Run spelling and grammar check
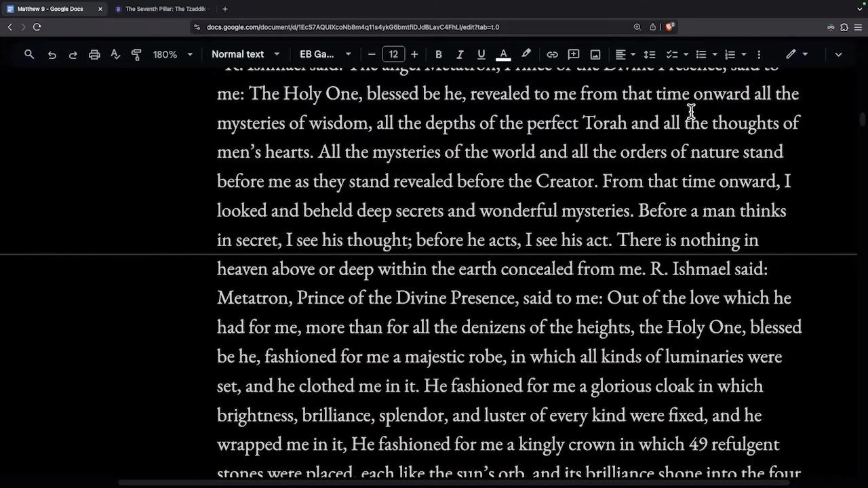 point(115,54)
